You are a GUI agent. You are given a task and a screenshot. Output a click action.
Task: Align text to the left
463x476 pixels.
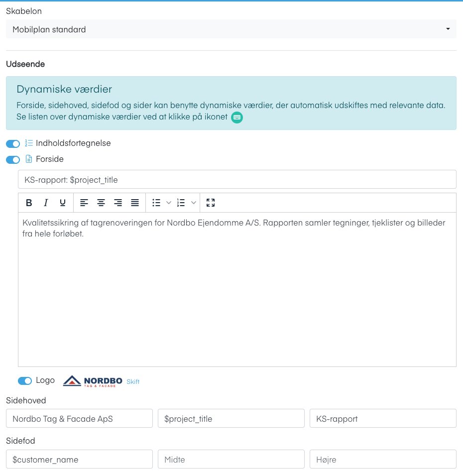point(84,203)
